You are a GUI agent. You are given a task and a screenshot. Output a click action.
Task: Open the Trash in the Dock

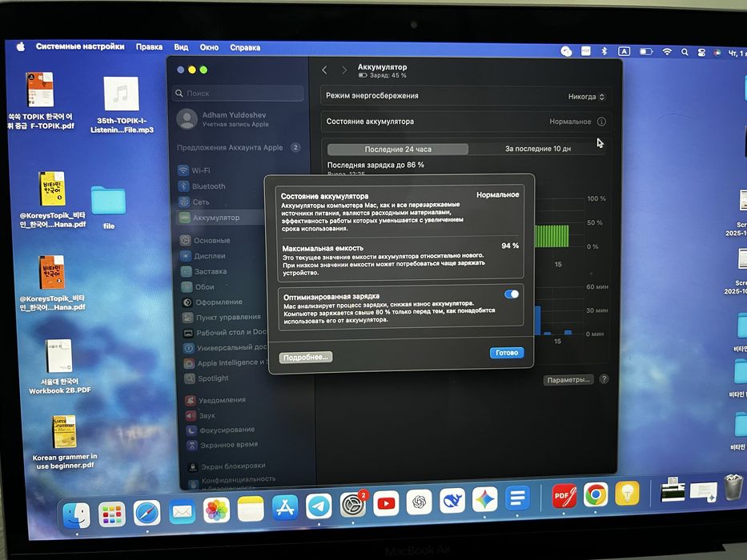pos(733,488)
